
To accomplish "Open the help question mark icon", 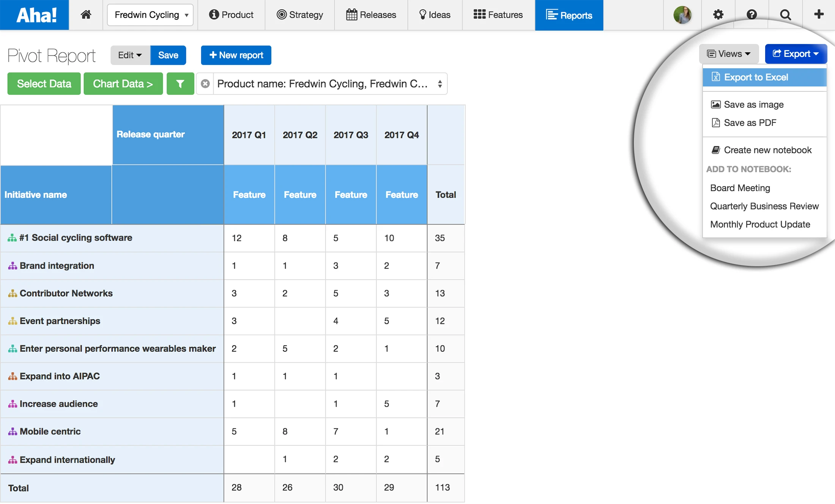I will (751, 15).
